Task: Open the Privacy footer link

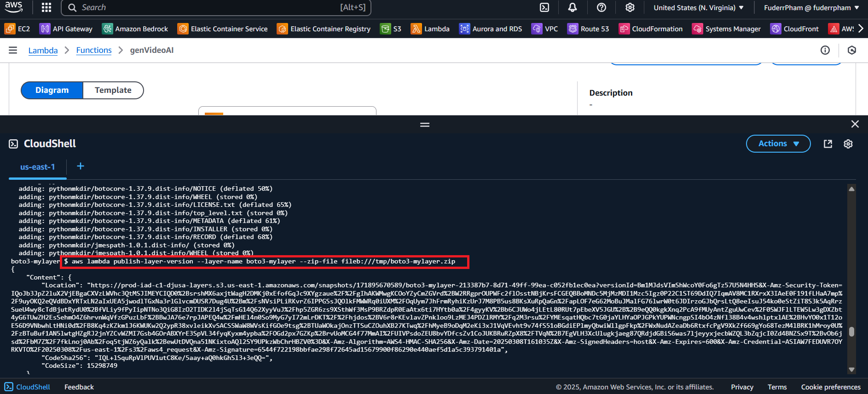Action: 742,387
